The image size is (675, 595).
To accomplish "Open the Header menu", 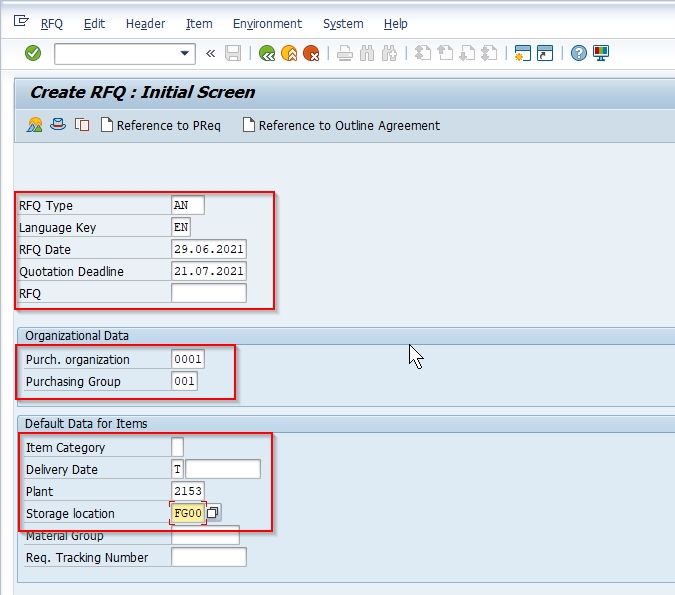I will pyautogui.click(x=145, y=24).
